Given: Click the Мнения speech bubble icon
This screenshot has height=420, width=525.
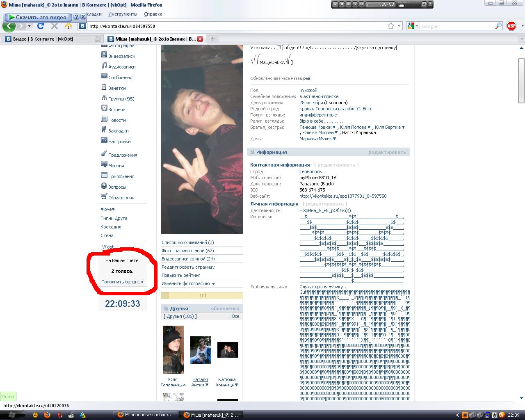Looking at the screenshot, I should click(x=104, y=165).
